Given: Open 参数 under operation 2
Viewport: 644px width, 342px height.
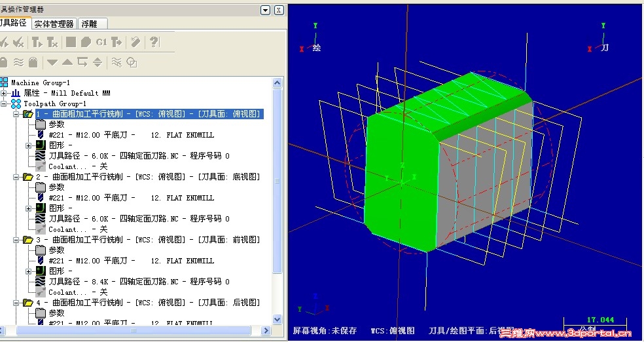Looking at the screenshot, I should tap(57, 187).
